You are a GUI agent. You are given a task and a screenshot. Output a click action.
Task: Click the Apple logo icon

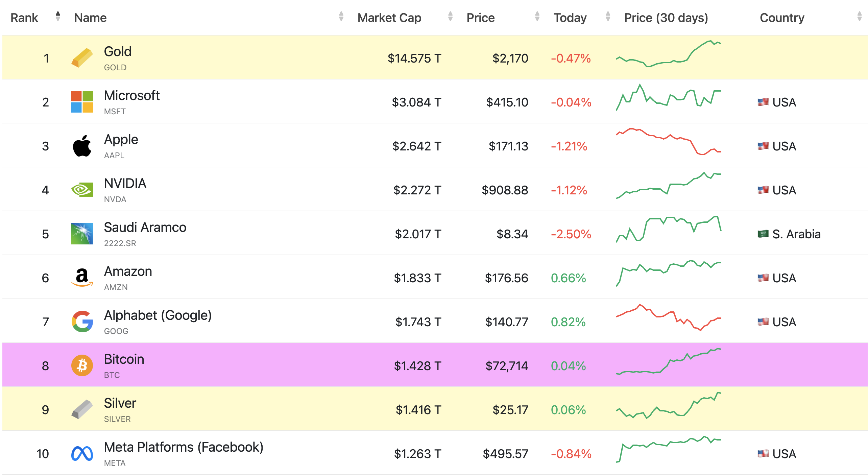click(82, 146)
